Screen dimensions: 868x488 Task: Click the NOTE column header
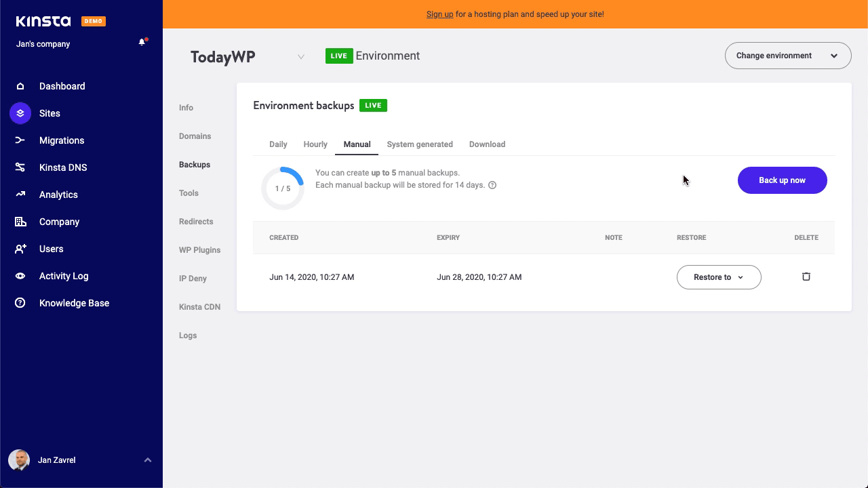click(x=614, y=238)
